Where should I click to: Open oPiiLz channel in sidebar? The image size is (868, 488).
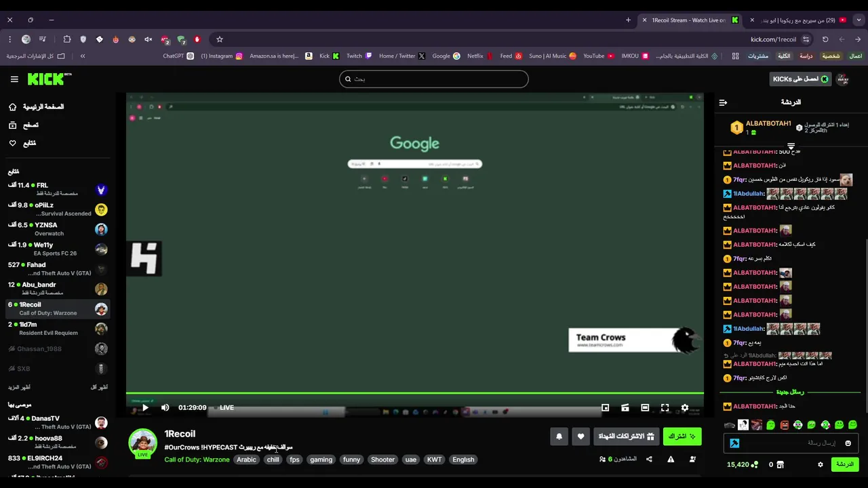pyautogui.click(x=58, y=209)
